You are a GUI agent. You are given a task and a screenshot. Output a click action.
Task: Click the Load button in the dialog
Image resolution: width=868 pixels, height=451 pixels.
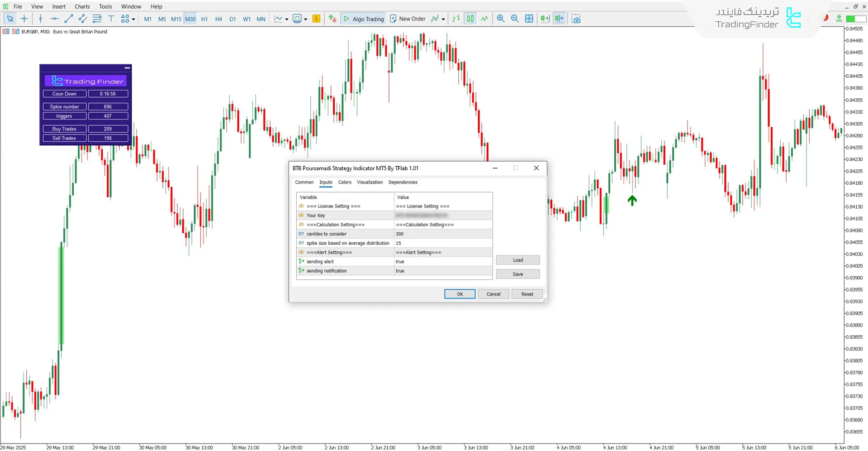[517, 259]
